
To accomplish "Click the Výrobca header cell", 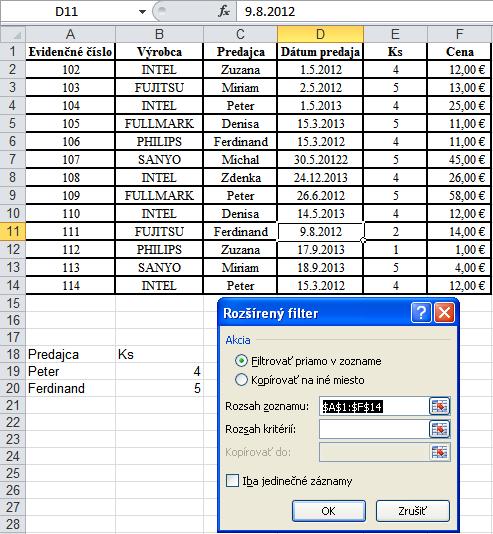I will (159, 52).
